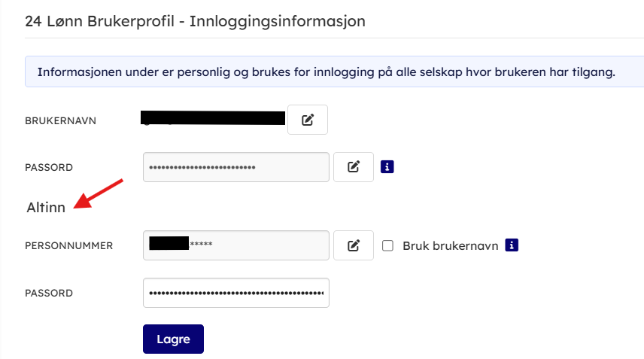Click the BRUKERNAVN field label
The height and width of the screenshot is (359, 644).
[x=60, y=120]
